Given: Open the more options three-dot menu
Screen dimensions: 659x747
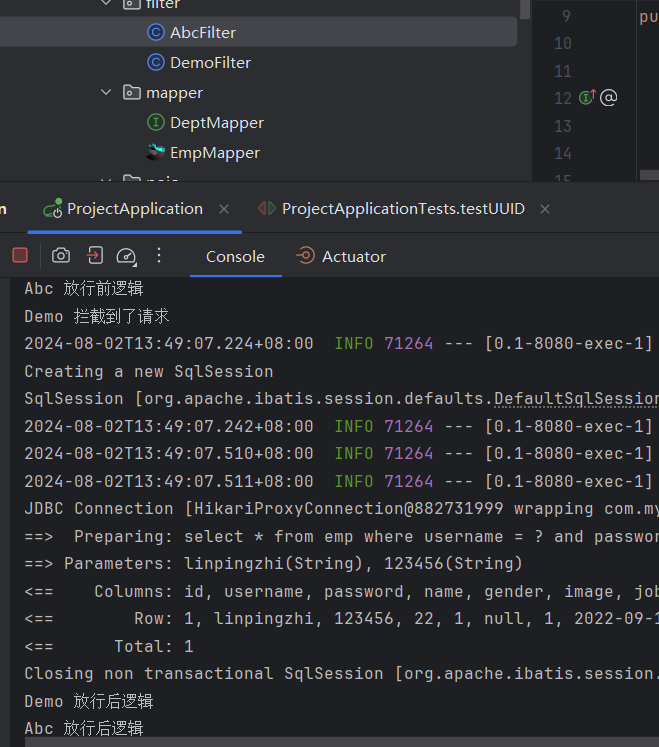Looking at the screenshot, I should point(158,256).
